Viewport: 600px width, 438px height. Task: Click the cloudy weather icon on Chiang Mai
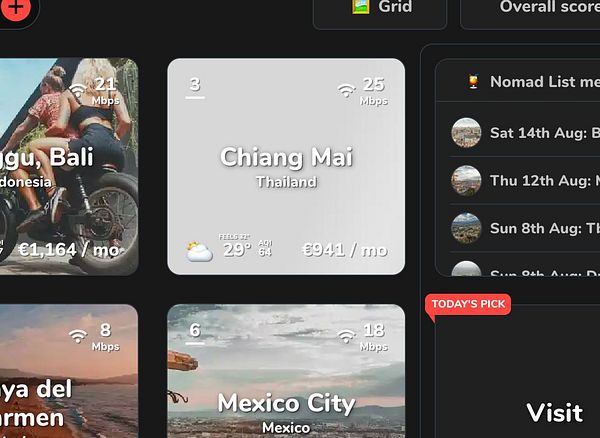pyautogui.click(x=199, y=251)
